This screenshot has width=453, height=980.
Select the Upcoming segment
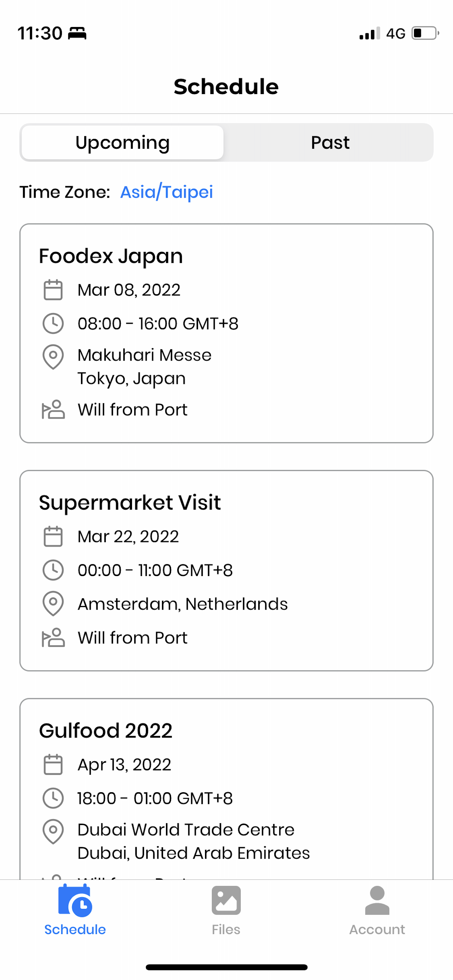122,143
